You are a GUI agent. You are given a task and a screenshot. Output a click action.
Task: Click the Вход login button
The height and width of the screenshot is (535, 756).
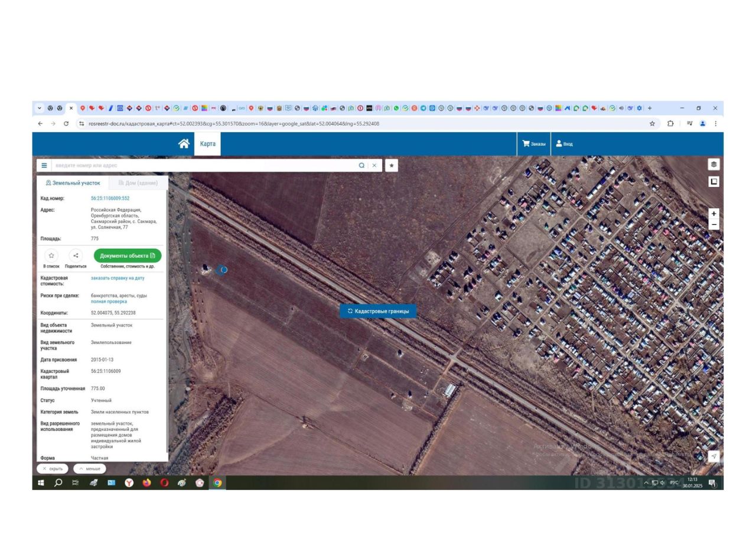(x=564, y=144)
